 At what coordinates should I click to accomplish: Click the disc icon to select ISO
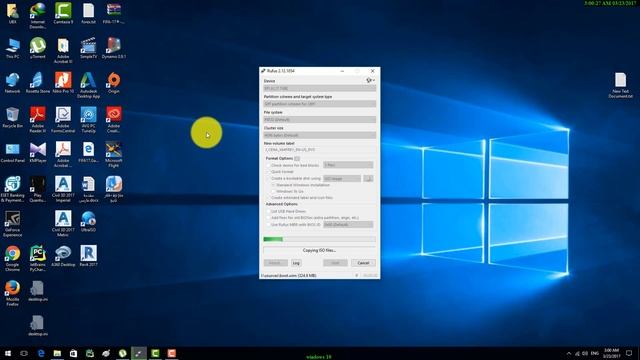pyautogui.click(x=368, y=178)
